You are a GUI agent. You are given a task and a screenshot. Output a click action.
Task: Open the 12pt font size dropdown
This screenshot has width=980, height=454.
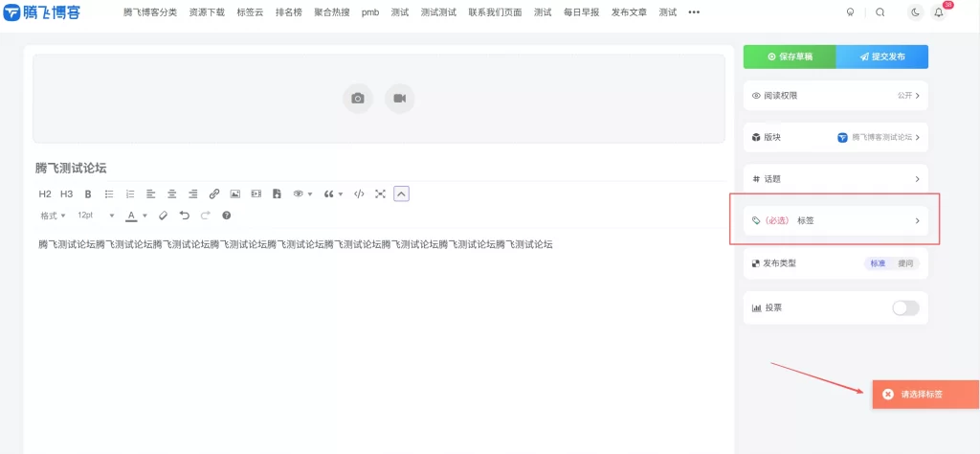(96, 216)
